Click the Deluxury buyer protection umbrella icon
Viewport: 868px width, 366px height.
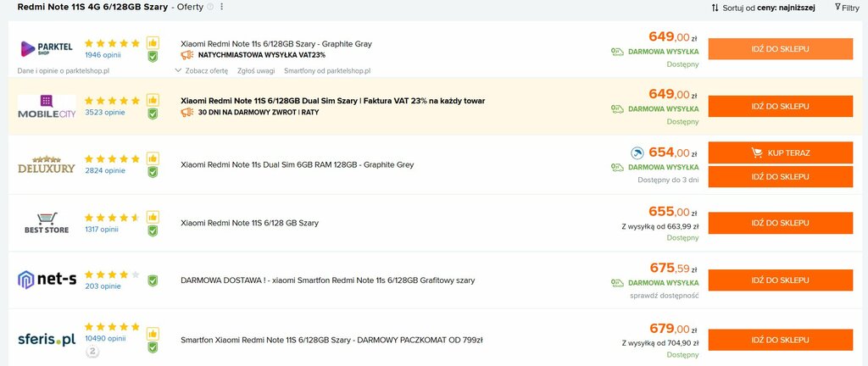pyautogui.click(x=637, y=153)
